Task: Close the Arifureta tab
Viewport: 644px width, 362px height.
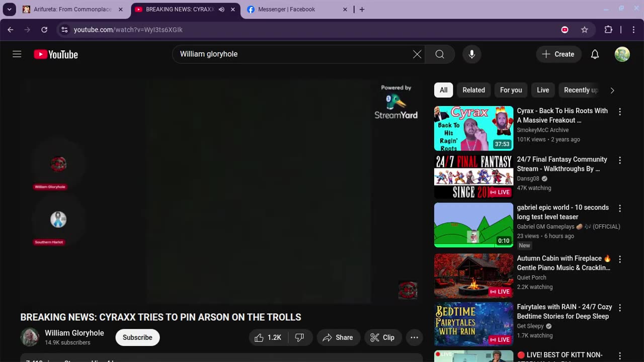Action: click(121, 10)
